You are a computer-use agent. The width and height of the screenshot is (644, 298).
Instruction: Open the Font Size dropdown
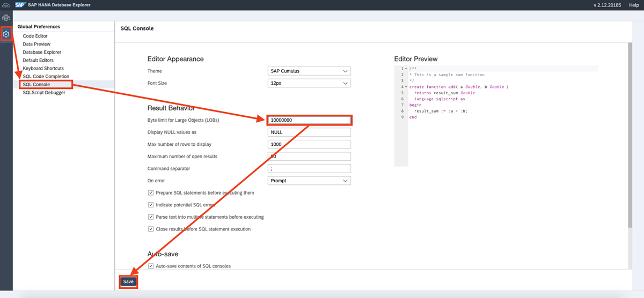pyautogui.click(x=309, y=83)
